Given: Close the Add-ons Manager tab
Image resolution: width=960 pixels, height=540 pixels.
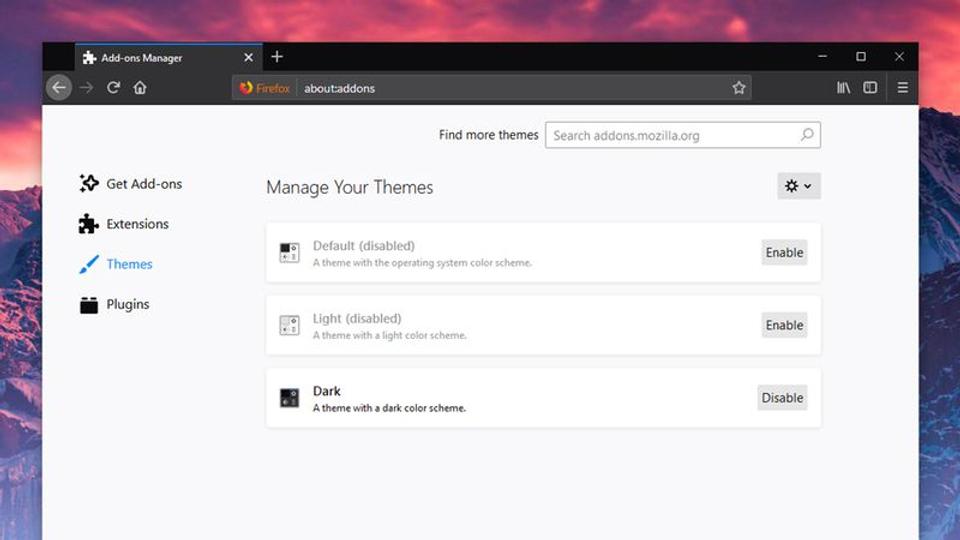Looking at the screenshot, I should [248, 58].
